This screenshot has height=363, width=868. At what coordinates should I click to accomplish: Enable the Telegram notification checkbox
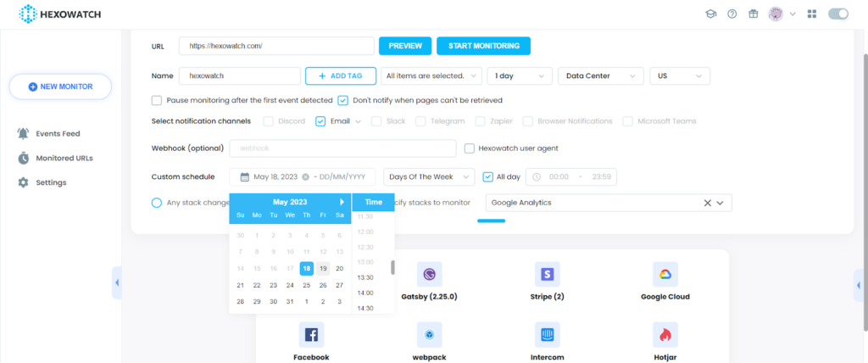[420, 120]
